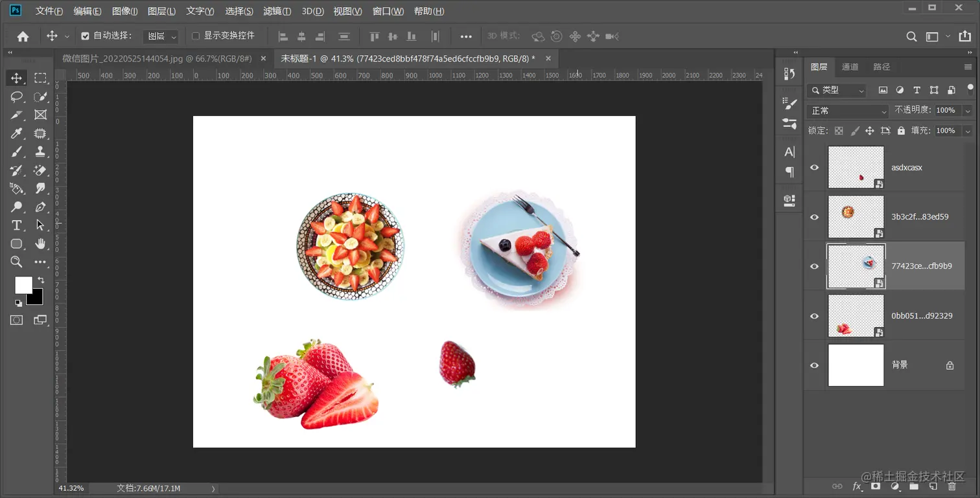Image resolution: width=980 pixels, height=498 pixels.
Task: Filter layers for smart objects
Action: point(951,90)
